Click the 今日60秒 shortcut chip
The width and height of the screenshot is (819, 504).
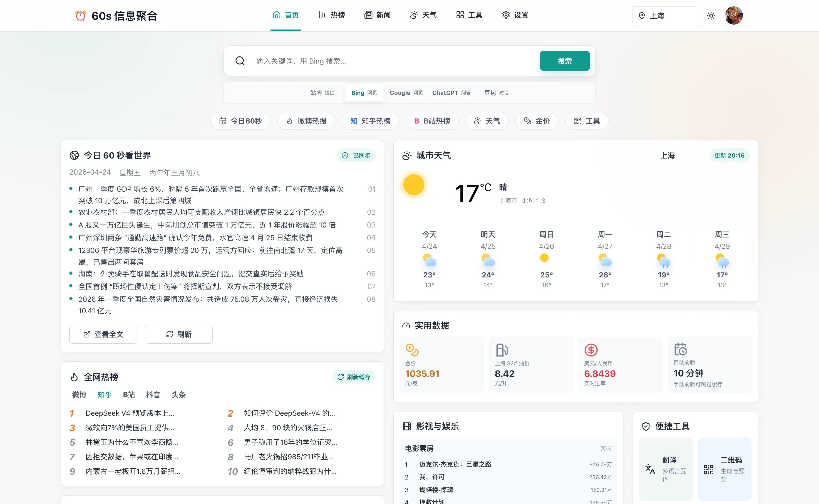(241, 121)
